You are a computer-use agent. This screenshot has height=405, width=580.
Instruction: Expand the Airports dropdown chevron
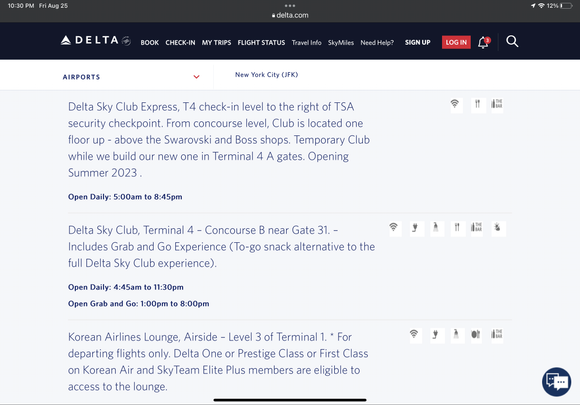196,77
